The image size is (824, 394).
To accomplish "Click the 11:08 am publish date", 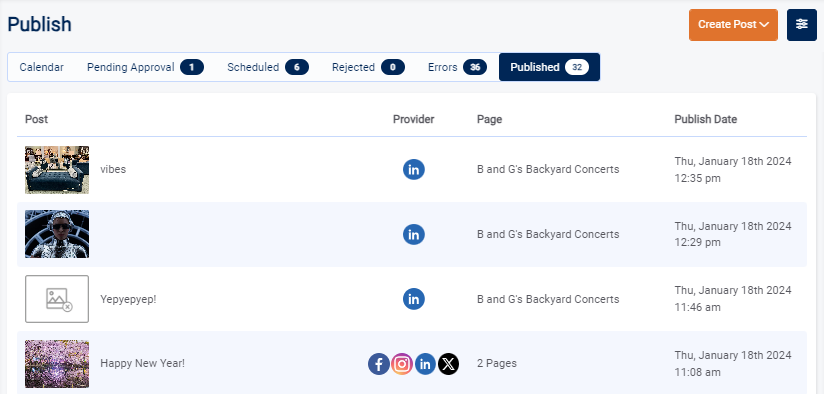I will (x=733, y=364).
